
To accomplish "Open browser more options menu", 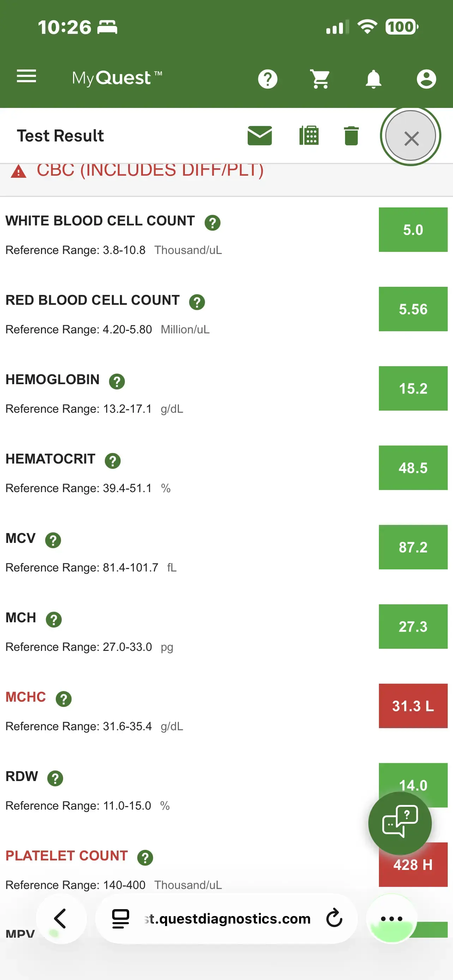I will coord(391,919).
